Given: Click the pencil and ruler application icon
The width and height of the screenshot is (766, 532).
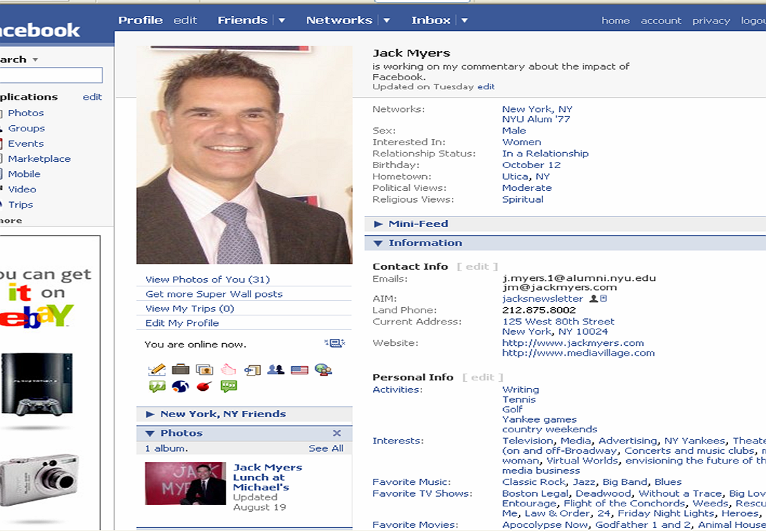Looking at the screenshot, I should (157, 369).
